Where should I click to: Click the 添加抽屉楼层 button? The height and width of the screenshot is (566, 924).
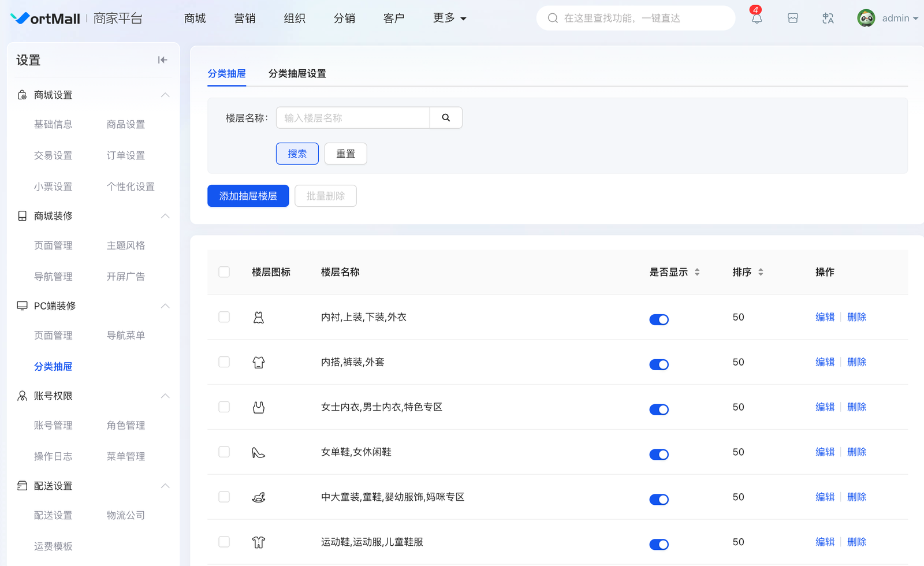coord(248,196)
